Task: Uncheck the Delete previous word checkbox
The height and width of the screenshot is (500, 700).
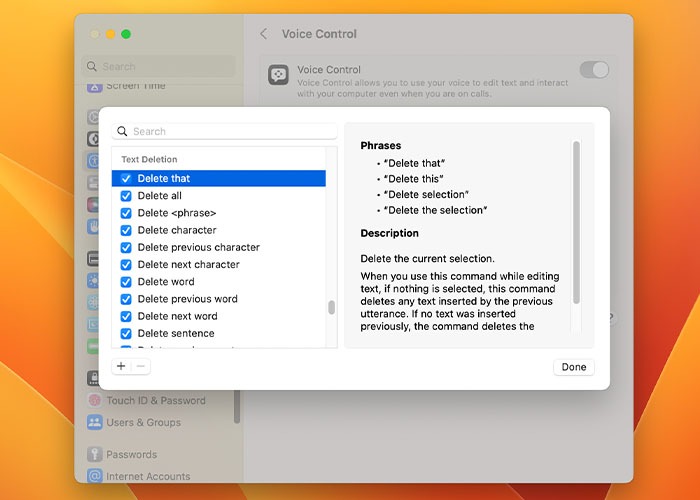Action: 126,299
